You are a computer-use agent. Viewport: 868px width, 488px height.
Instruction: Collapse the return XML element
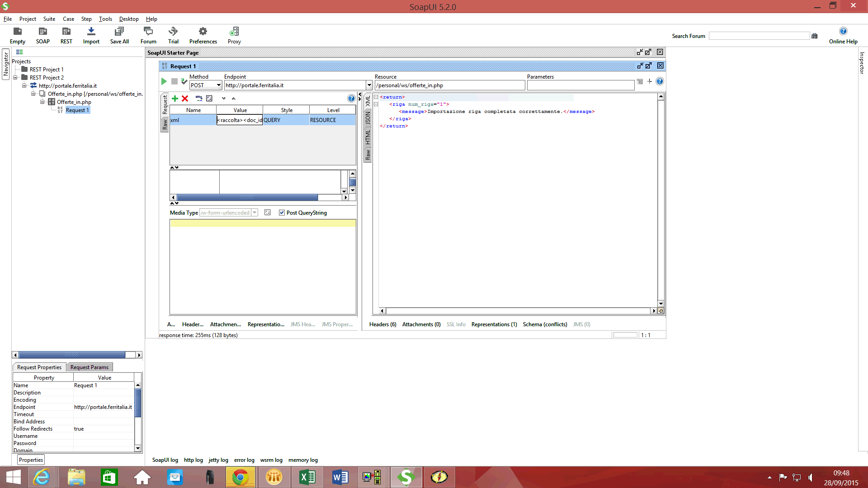pos(376,97)
